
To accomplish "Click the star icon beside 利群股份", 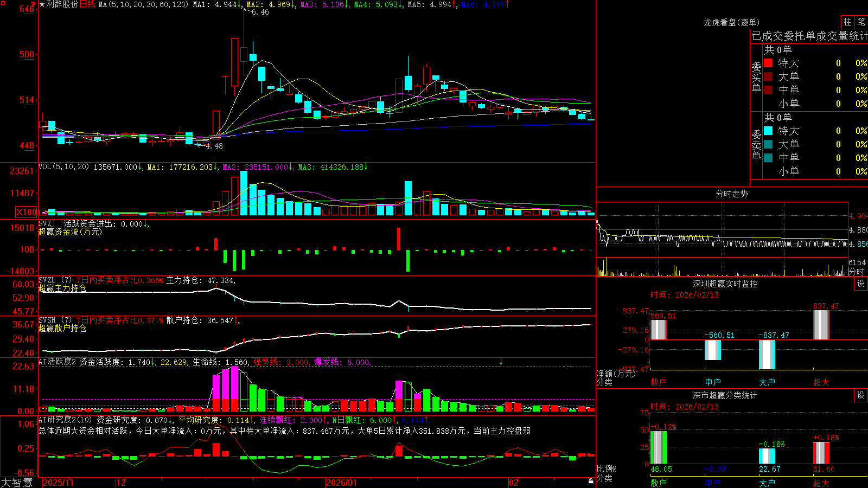I will (42, 4).
